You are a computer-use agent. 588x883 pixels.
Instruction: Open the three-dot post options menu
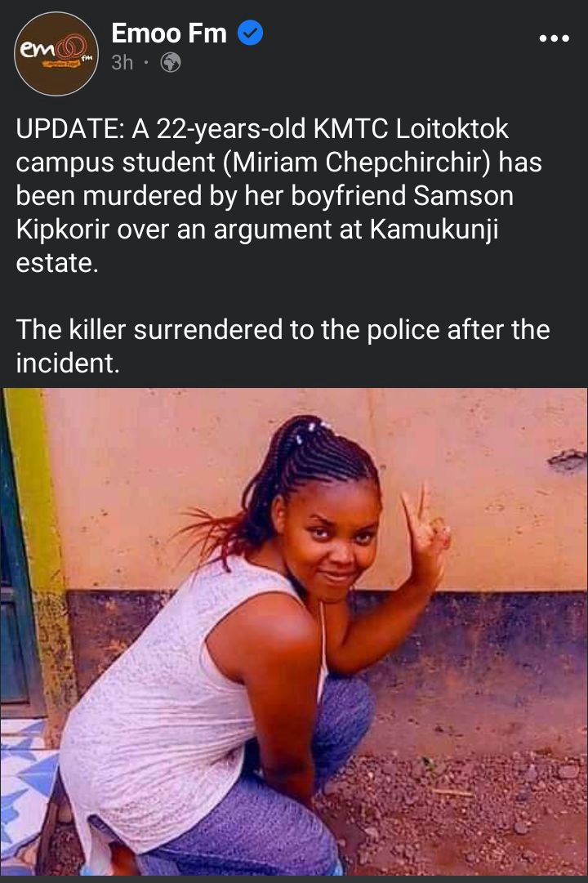coord(555,38)
